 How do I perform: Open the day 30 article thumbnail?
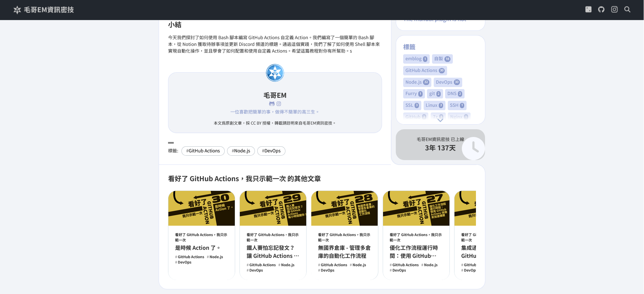tap(202, 208)
